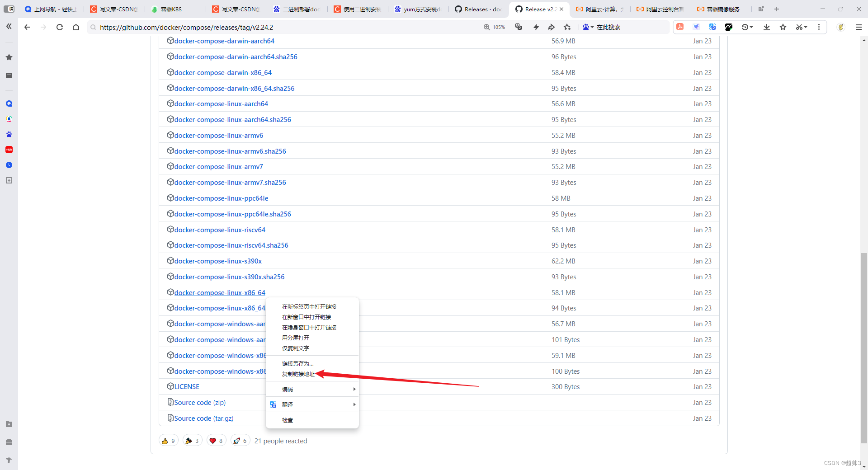
Task: Open the LICENSE file link
Action: [x=187, y=386]
